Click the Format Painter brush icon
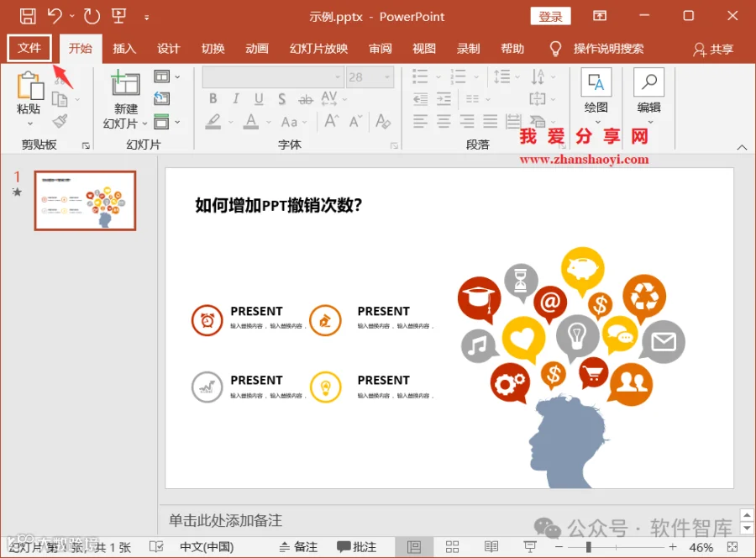 [x=60, y=121]
